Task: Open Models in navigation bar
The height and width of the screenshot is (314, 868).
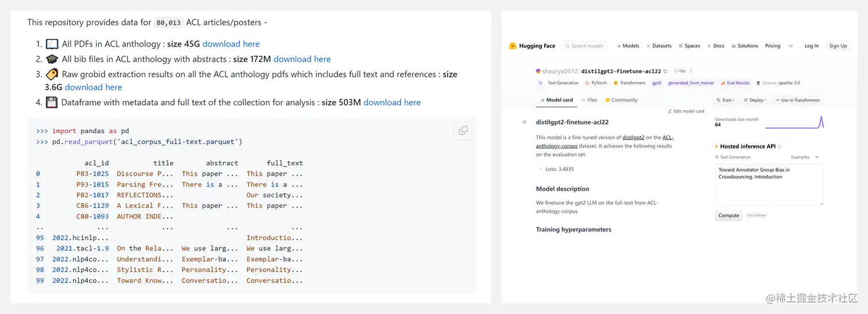Action: [x=628, y=46]
